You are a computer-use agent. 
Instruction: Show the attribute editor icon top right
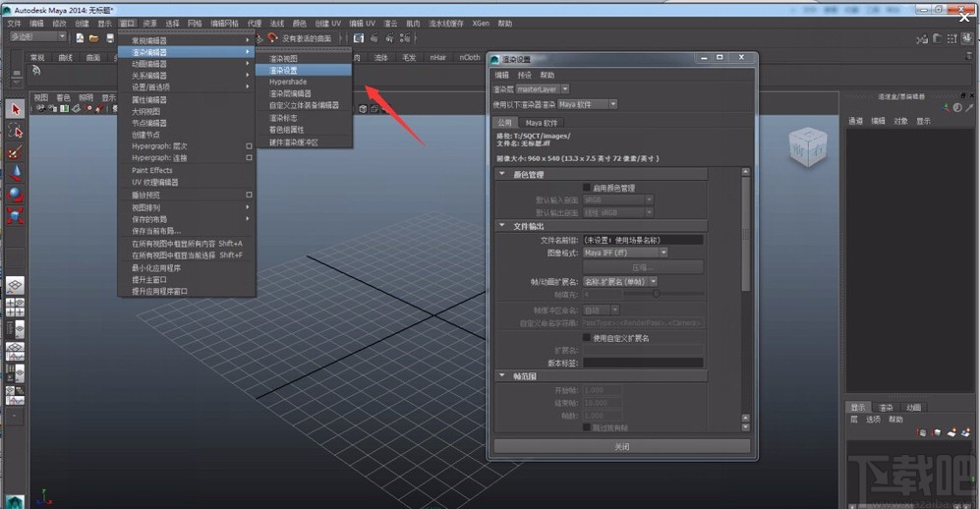coord(937,38)
